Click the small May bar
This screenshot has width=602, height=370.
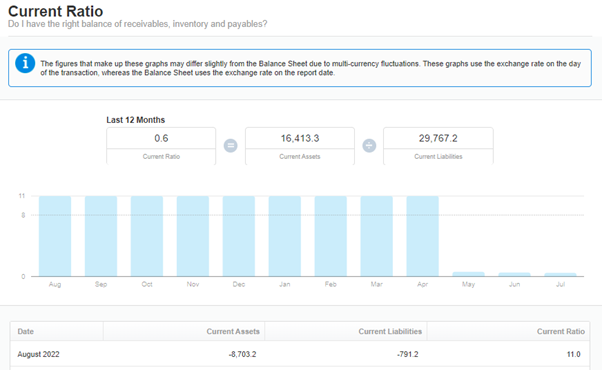point(468,274)
